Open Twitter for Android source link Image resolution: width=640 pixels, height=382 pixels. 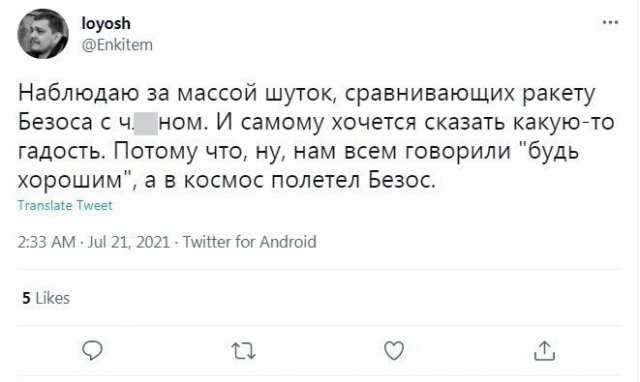pos(249,242)
